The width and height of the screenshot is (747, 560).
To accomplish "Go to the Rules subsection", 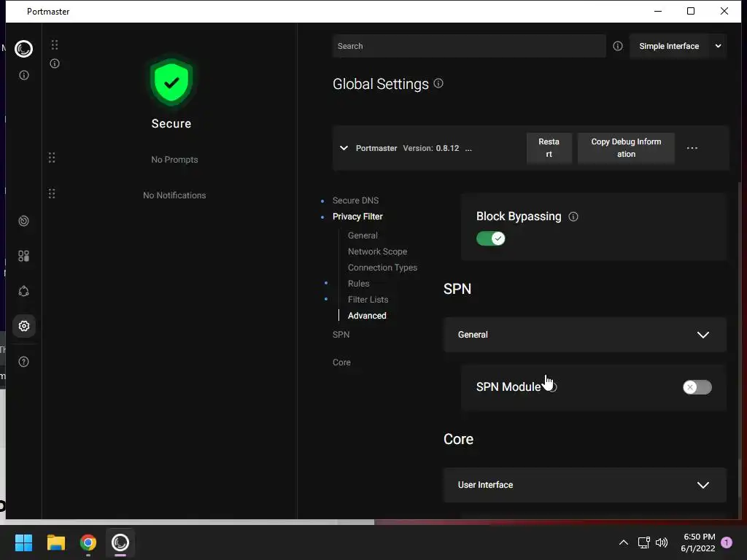I will 358,284.
